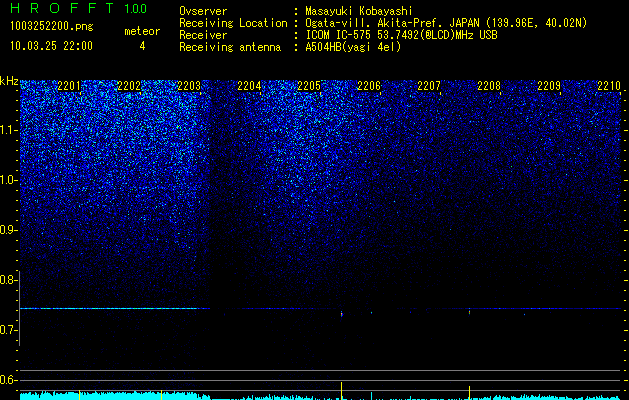Viewport: 629px width, 400px height.
Task: Click the meteor echo spot just before 2208
Action: click(469, 311)
